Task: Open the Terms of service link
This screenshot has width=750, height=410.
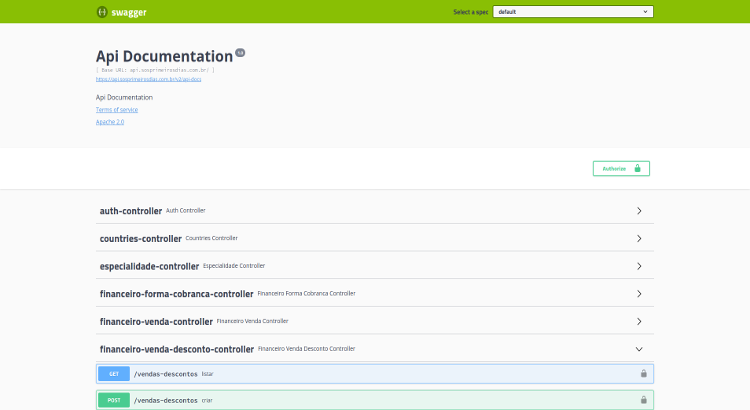Action: click(x=117, y=110)
